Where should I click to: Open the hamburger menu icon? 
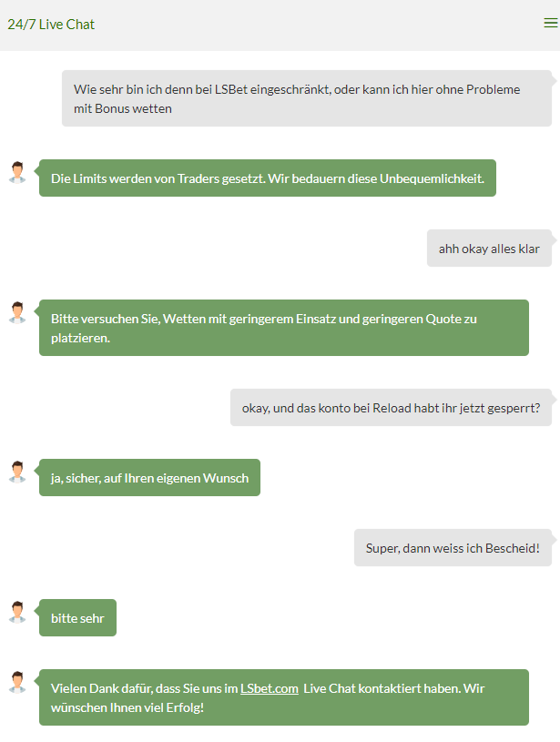click(551, 23)
